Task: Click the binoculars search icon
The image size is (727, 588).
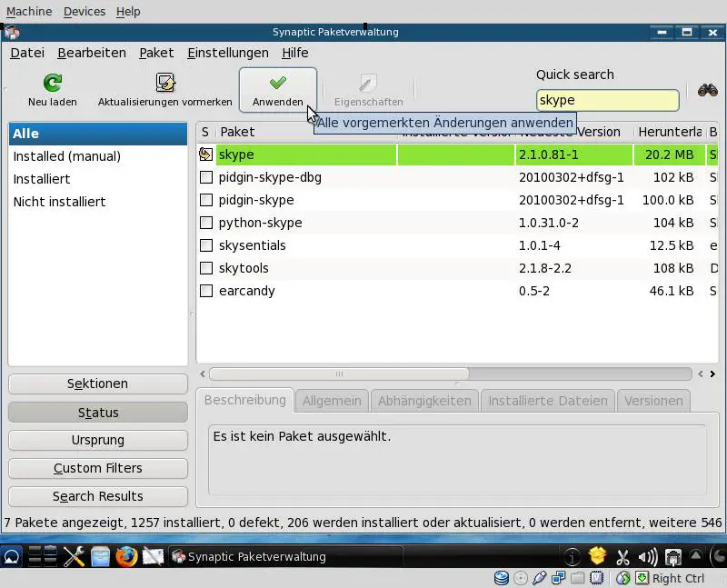Action: pyautogui.click(x=708, y=90)
